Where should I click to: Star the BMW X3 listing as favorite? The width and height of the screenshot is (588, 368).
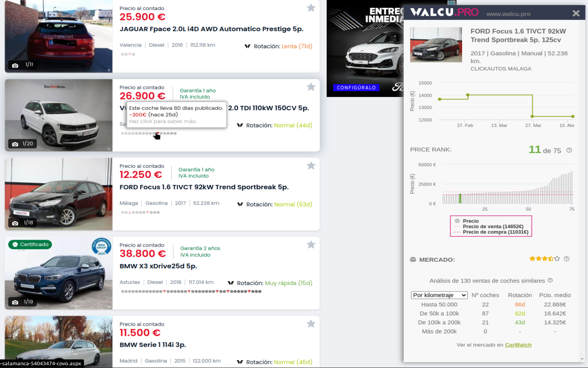[311, 245]
